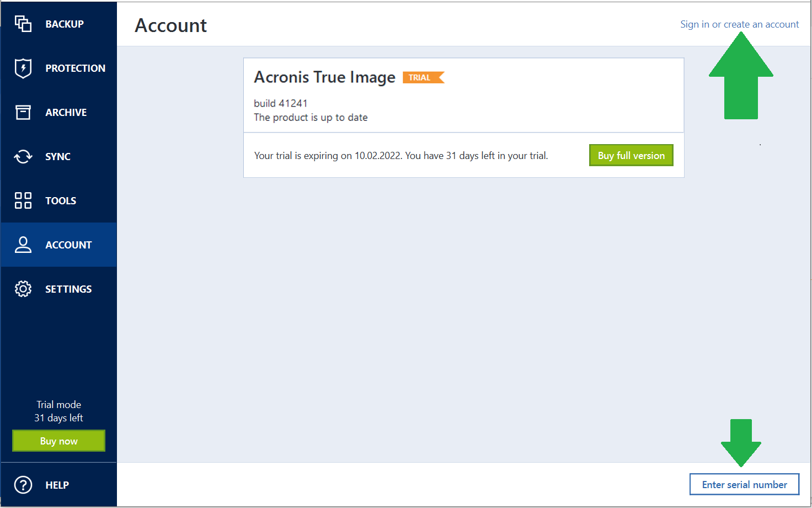Open the HELP section
Image resolution: width=812 pixels, height=508 pixels.
coord(57,484)
